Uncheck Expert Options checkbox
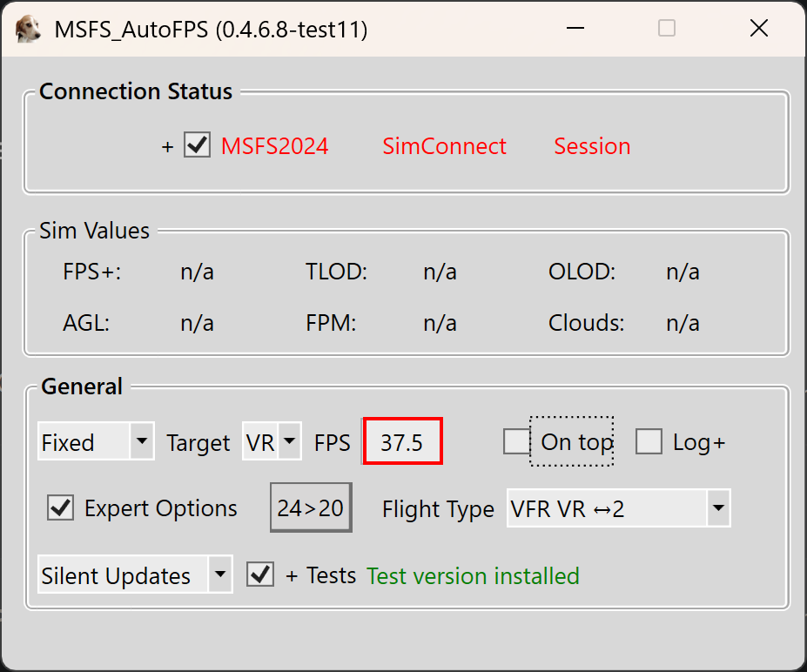807x672 pixels. 60,507
